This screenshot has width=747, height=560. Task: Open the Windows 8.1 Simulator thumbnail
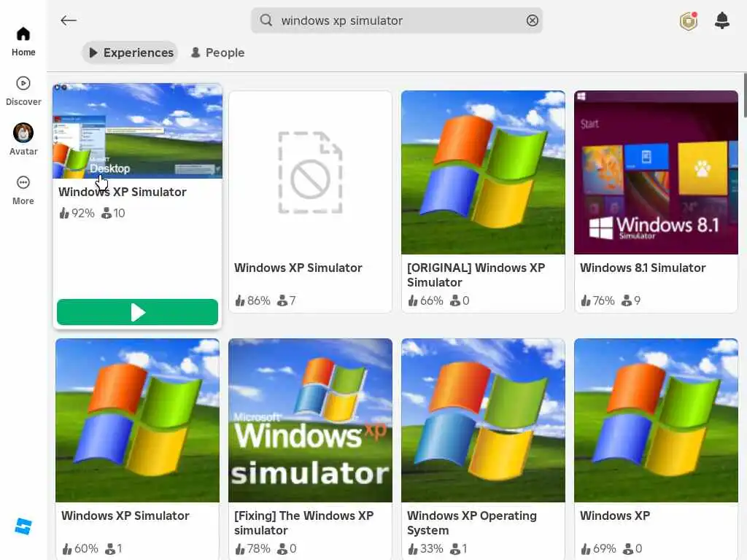pyautogui.click(x=656, y=172)
